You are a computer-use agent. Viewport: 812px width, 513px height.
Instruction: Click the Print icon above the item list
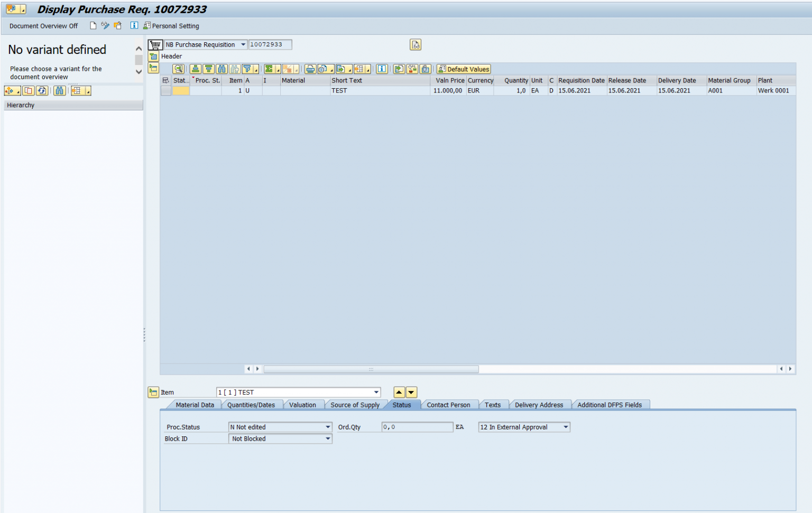[x=311, y=69]
